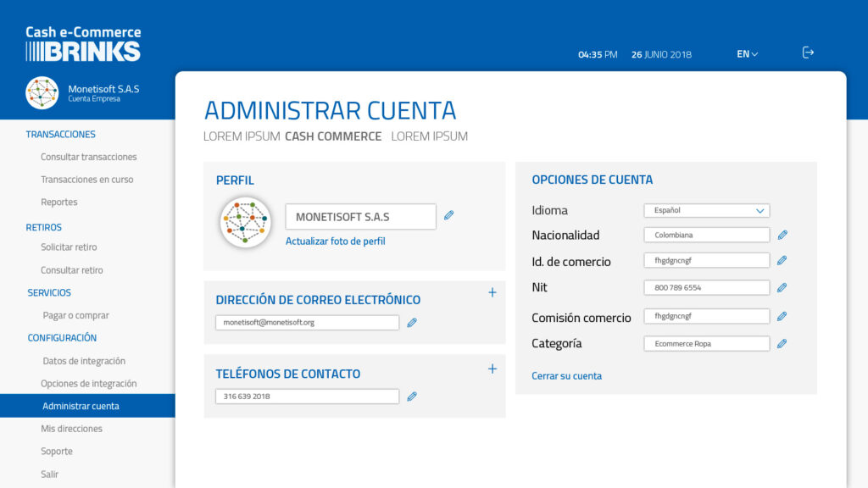Click Actualizar foto de perfil link

click(335, 241)
